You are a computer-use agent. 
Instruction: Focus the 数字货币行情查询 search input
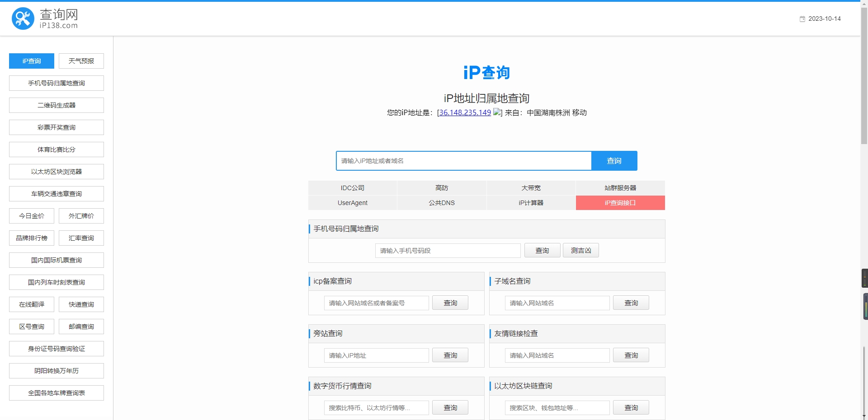coord(377,408)
